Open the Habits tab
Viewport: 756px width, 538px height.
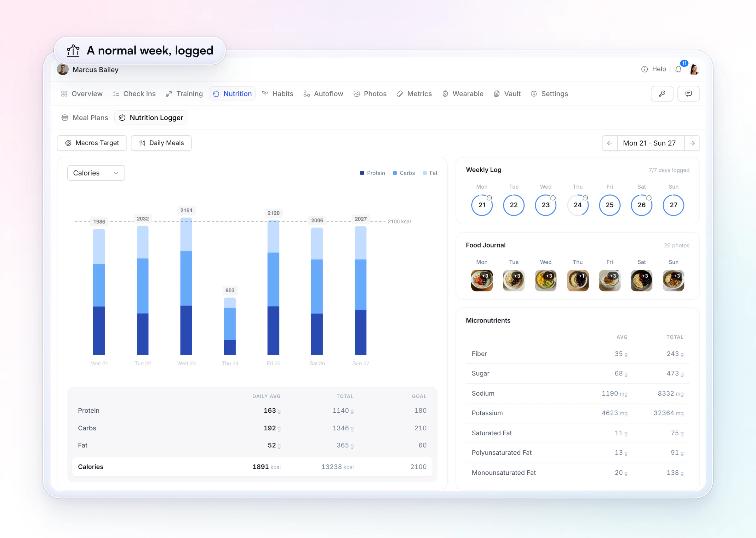[278, 94]
